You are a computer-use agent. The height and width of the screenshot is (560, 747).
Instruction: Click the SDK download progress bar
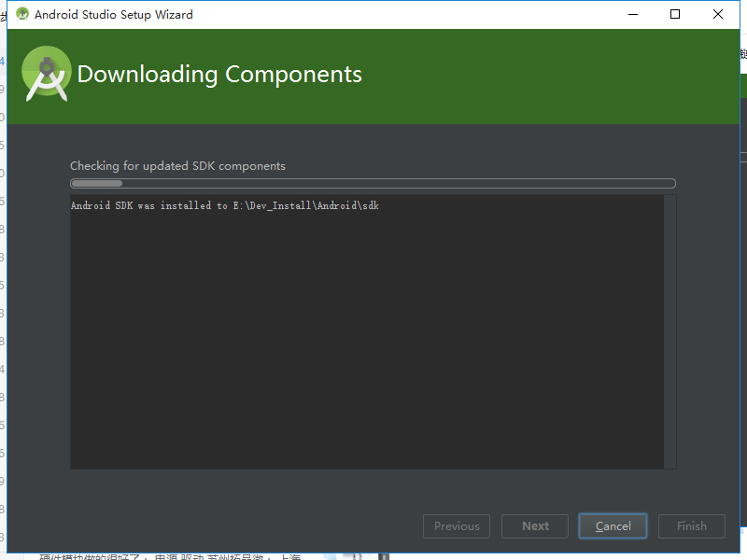pos(373,183)
